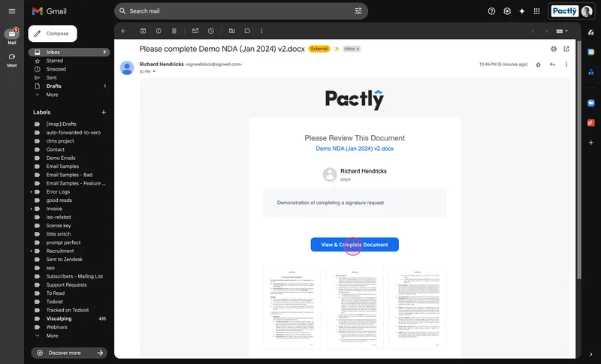Click email vertical scrollbar
This screenshot has height=364, width=601.
click(578, 159)
